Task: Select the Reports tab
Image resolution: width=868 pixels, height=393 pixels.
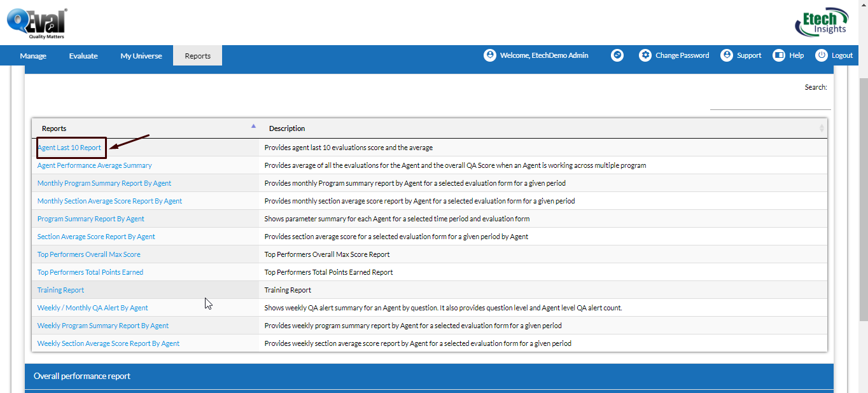Action: [198, 56]
